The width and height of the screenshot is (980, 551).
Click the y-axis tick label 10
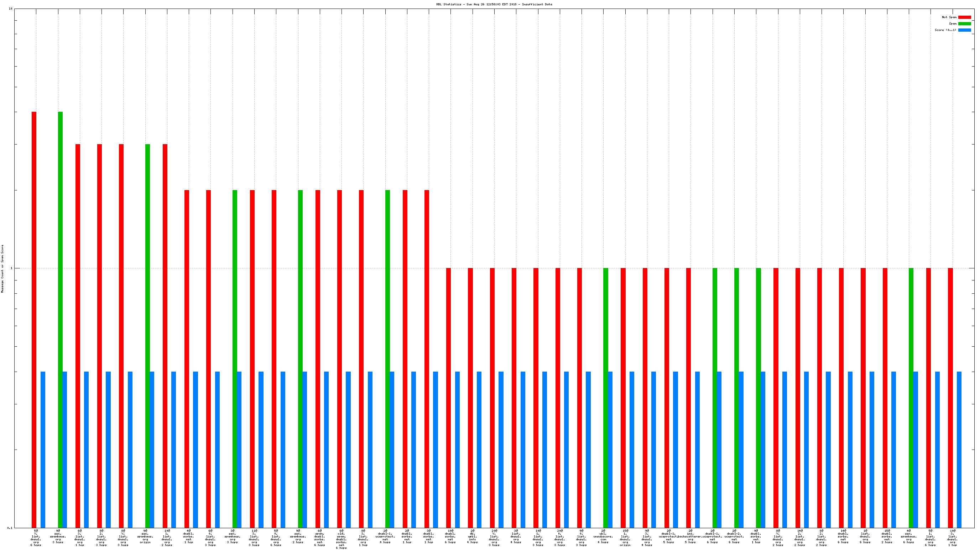pyautogui.click(x=11, y=9)
